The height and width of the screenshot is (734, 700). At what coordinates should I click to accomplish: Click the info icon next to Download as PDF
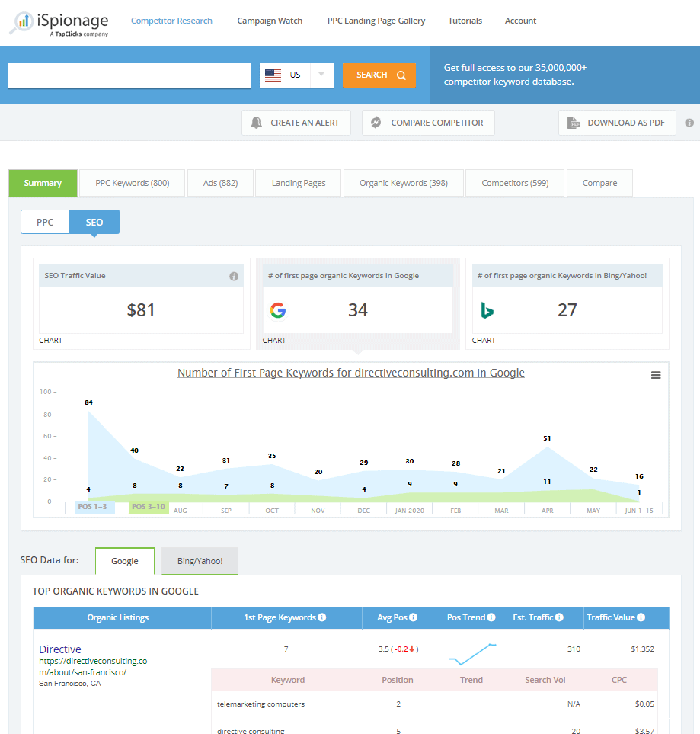(x=689, y=123)
